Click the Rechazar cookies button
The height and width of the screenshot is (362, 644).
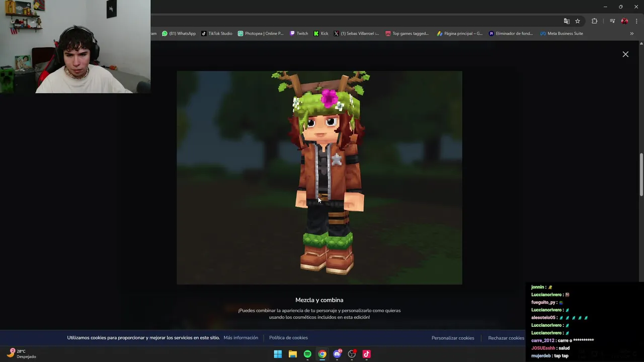[506, 338]
